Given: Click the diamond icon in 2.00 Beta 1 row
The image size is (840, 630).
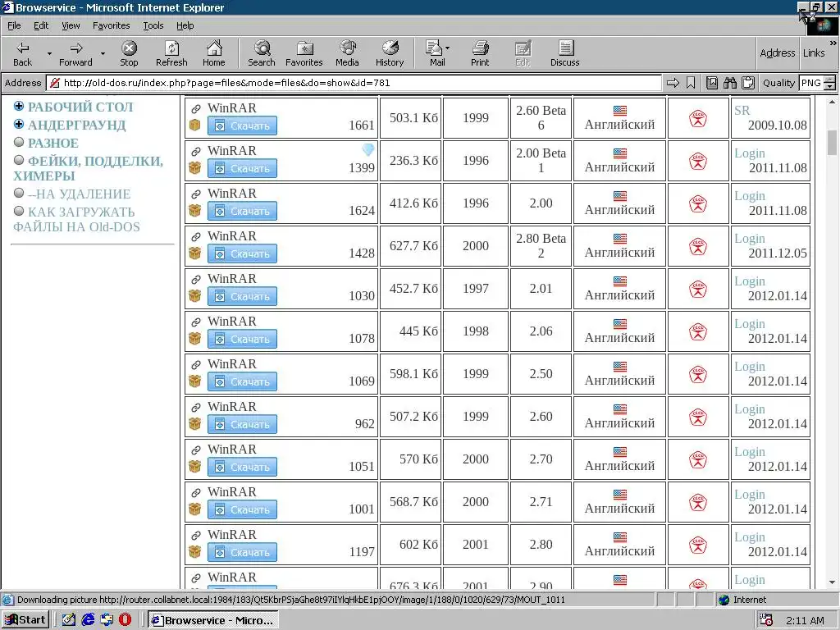Looking at the screenshot, I should [368, 149].
